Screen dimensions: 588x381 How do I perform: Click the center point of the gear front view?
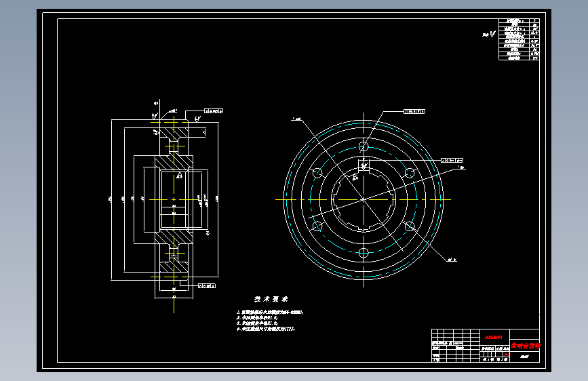(x=364, y=199)
